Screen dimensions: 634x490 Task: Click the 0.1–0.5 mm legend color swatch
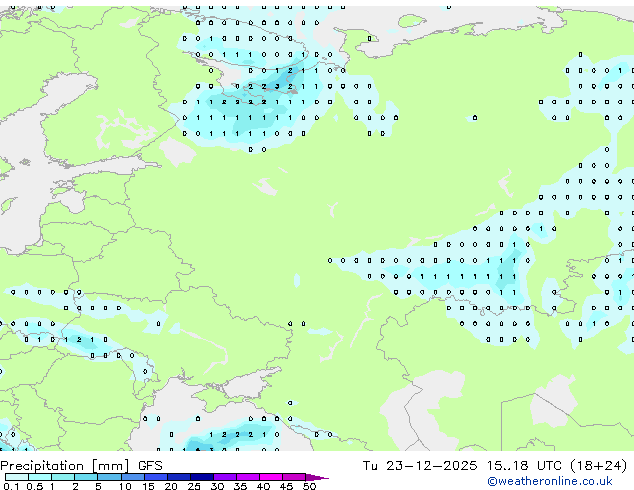click(x=17, y=477)
